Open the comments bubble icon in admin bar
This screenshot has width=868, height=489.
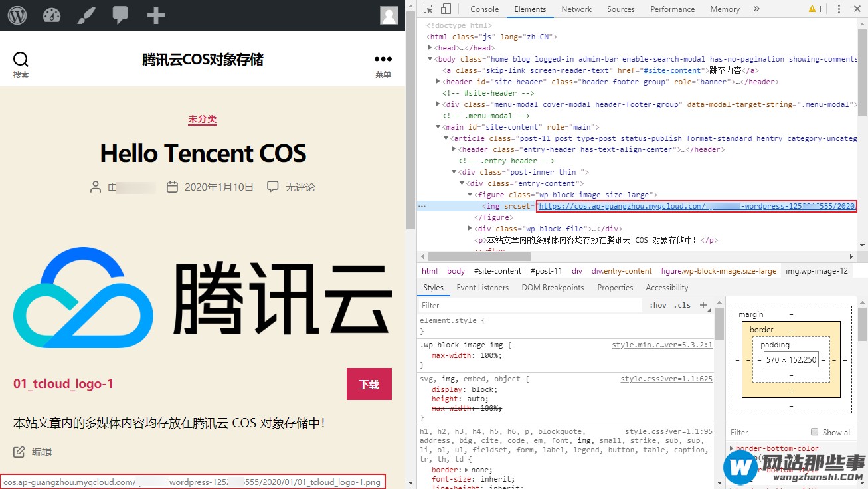coord(120,15)
